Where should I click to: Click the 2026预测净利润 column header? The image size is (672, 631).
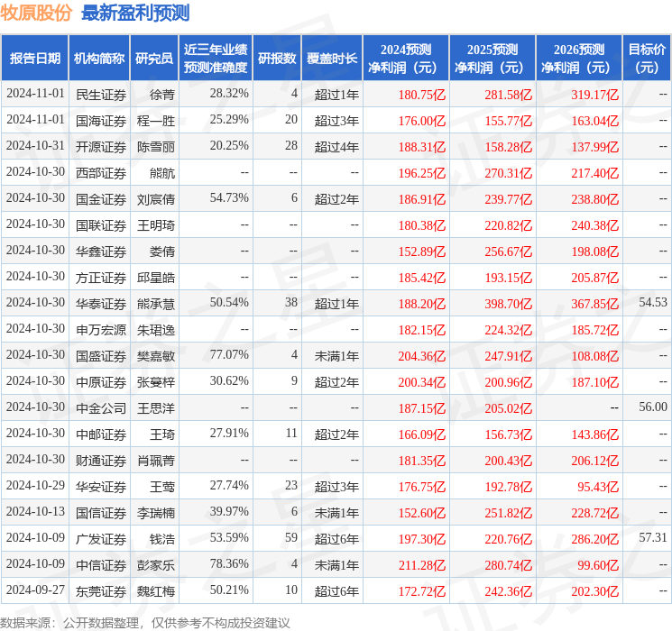tap(578, 58)
